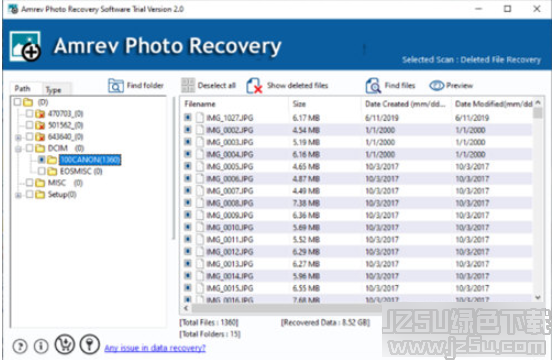
Task: Open the 'Any issue in data recovery?' link
Action: 155,348
